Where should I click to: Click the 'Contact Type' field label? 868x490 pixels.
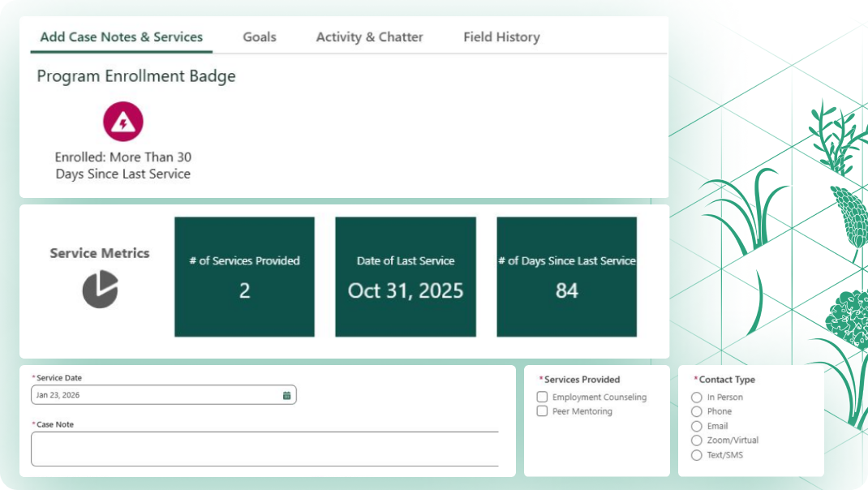click(727, 380)
